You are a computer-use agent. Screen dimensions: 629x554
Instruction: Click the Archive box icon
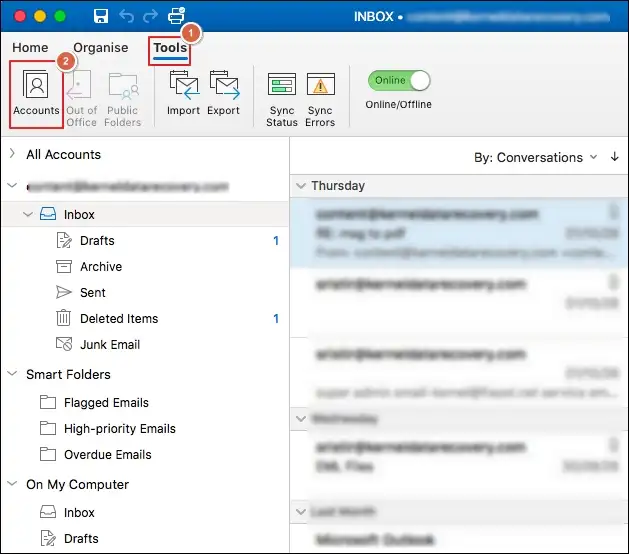coord(64,266)
